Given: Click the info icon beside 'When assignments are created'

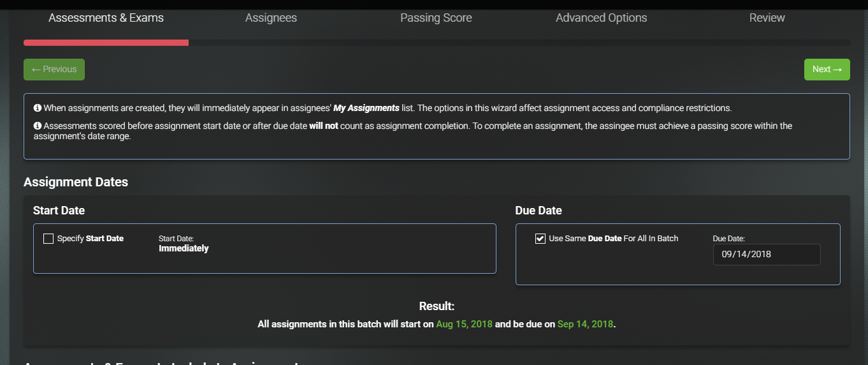Looking at the screenshot, I should point(37,108).
